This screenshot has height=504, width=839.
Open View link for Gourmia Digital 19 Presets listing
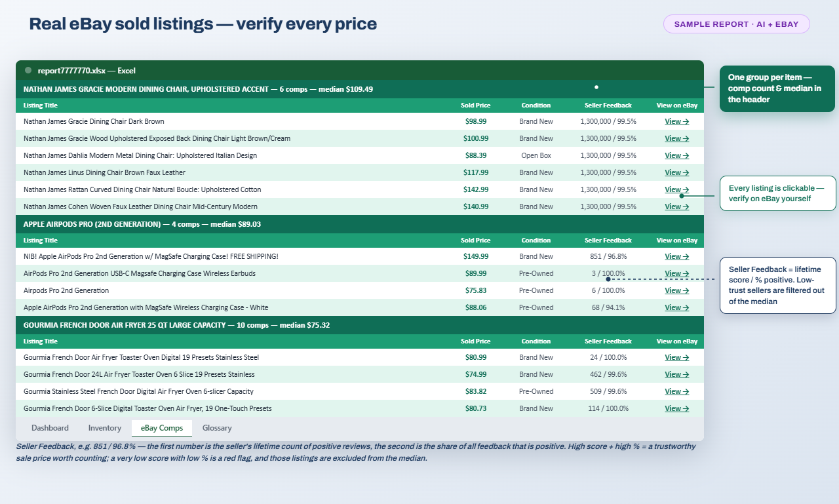[x=677, y=357]
